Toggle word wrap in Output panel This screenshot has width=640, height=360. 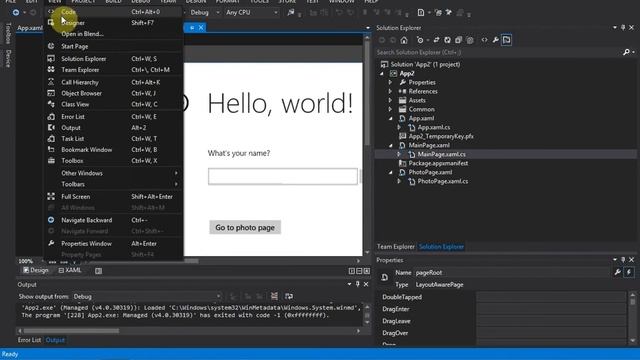(289, 296)
